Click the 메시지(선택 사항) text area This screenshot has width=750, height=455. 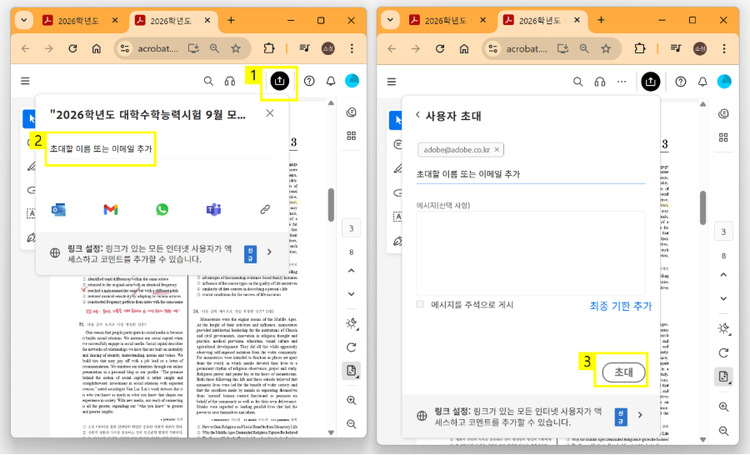click(x=530, y=253)
